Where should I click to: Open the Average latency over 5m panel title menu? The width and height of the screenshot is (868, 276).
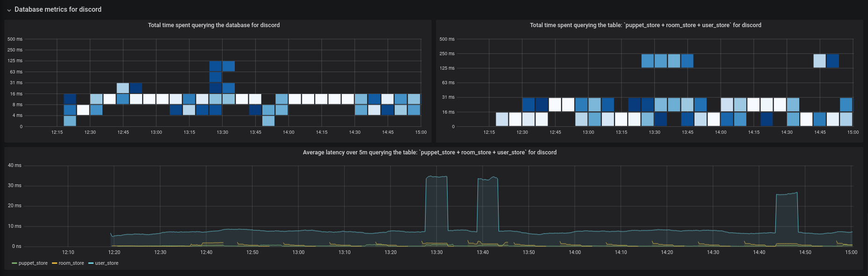click(429, 153)
